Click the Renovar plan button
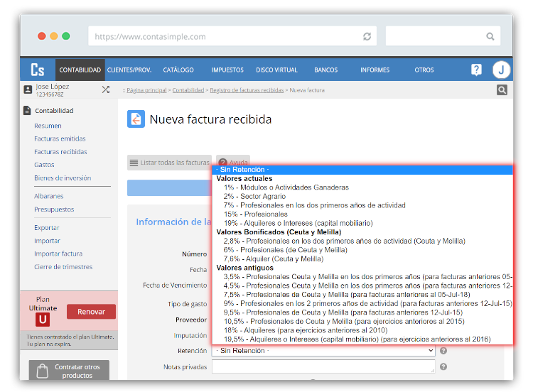 pyautogui.click(x=91, y=312)
